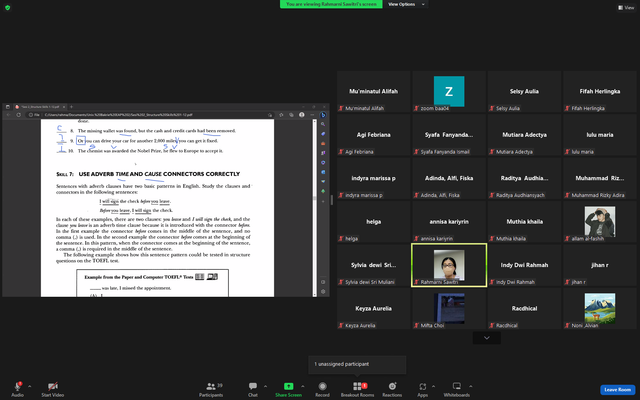Viewport: 640px width, 400px height.
Task: Click the green tree icon in Edge sidebar
Action: point(323,191)
